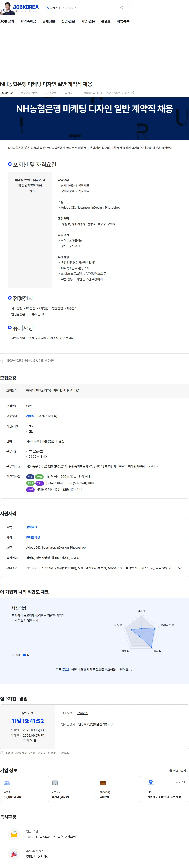Screen dimensions: 189x868
Task: Open 지도보기 next to work address
Action: (x=151, y=467)
